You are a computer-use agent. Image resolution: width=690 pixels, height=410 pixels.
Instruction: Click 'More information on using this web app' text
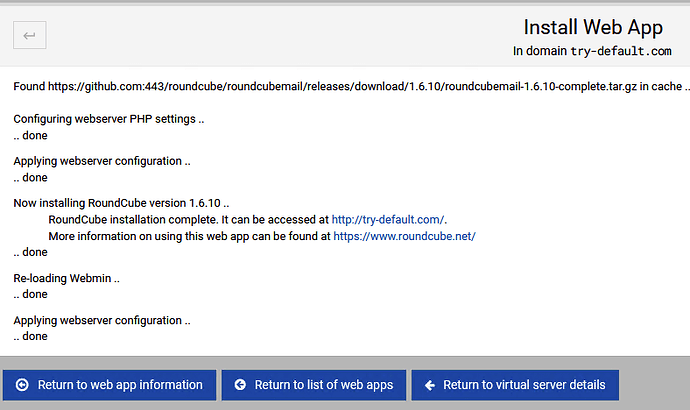[189, 236]
